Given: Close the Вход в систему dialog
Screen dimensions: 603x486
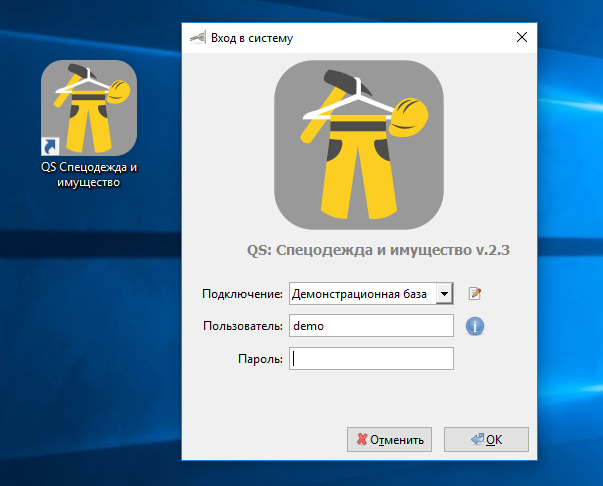Looking at the screenshot, I should (522, 37).
